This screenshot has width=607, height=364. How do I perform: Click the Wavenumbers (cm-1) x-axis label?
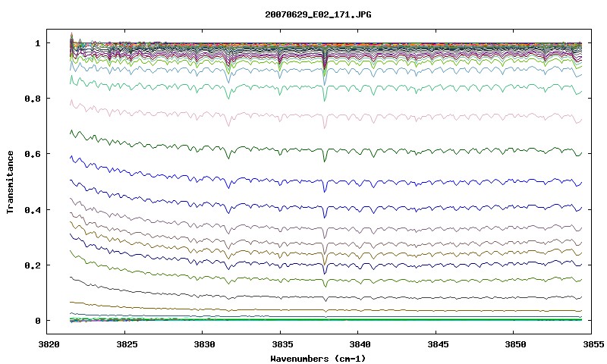point(318,358)
